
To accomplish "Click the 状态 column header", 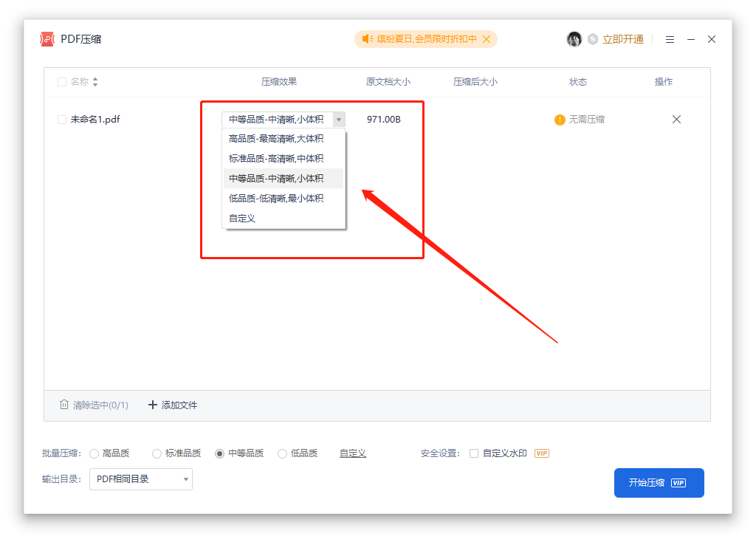I will [577, 82].
